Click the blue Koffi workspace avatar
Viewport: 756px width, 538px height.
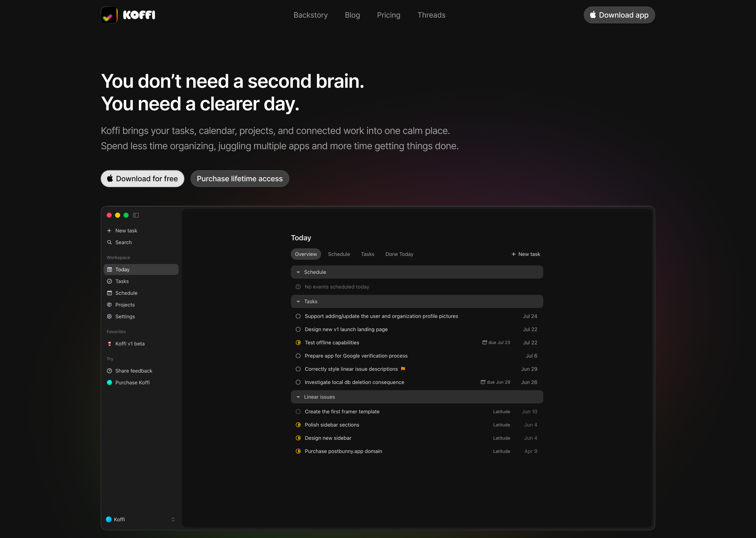(109, 519)
